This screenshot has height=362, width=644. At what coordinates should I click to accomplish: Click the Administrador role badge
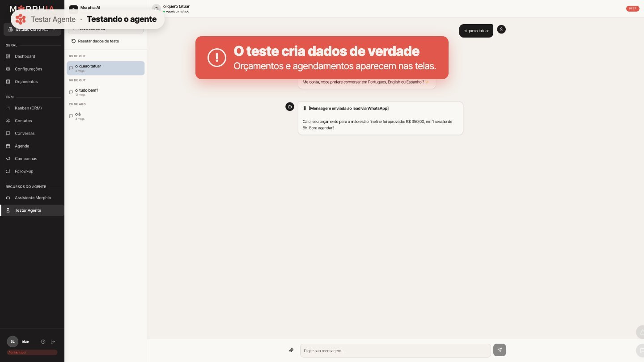32,353
